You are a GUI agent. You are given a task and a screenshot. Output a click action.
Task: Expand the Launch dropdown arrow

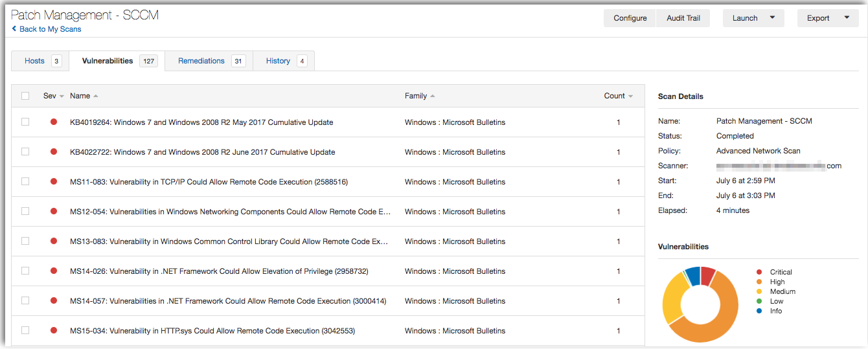772,18
